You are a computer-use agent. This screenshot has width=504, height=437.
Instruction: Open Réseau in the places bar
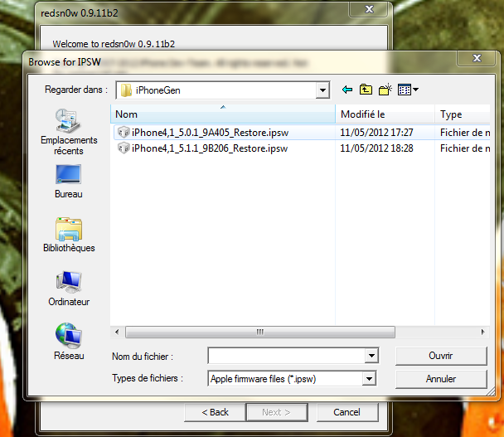(69, 342)
